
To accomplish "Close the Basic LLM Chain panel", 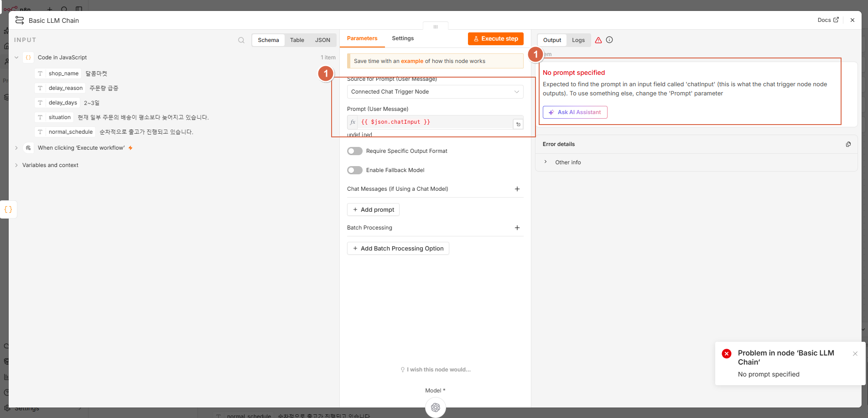I will 852,20.
